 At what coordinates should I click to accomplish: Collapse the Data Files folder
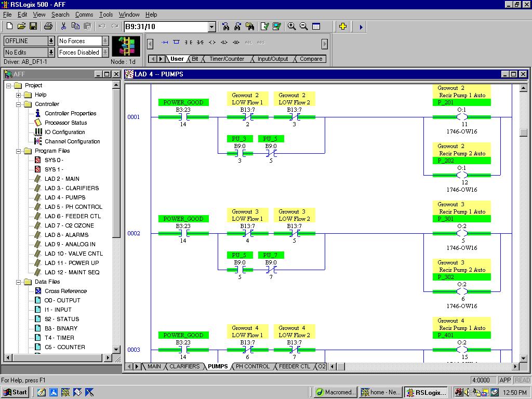pos(19,282)
